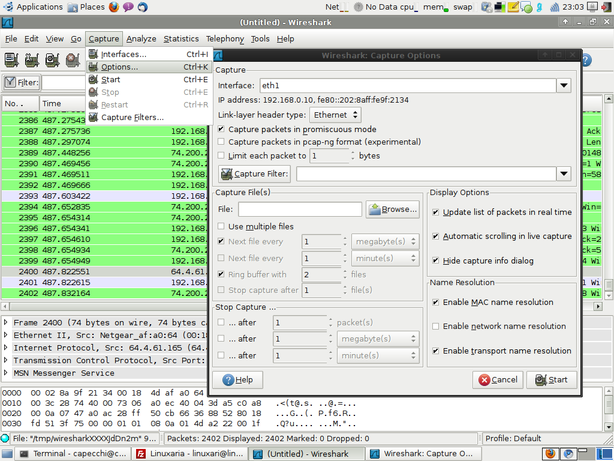Click the Skype tray icon
Viewport: 614px width, 461px height.
tap(539, 7)
